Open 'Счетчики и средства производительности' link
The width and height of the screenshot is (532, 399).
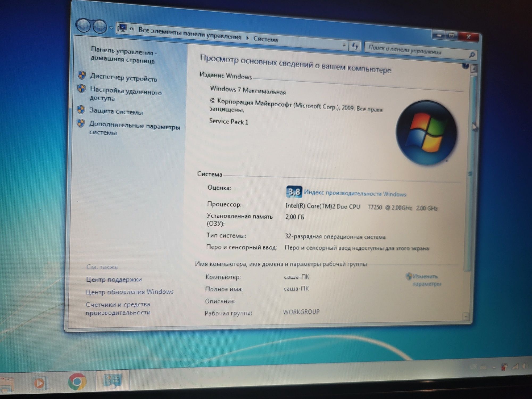coord(118,308)
